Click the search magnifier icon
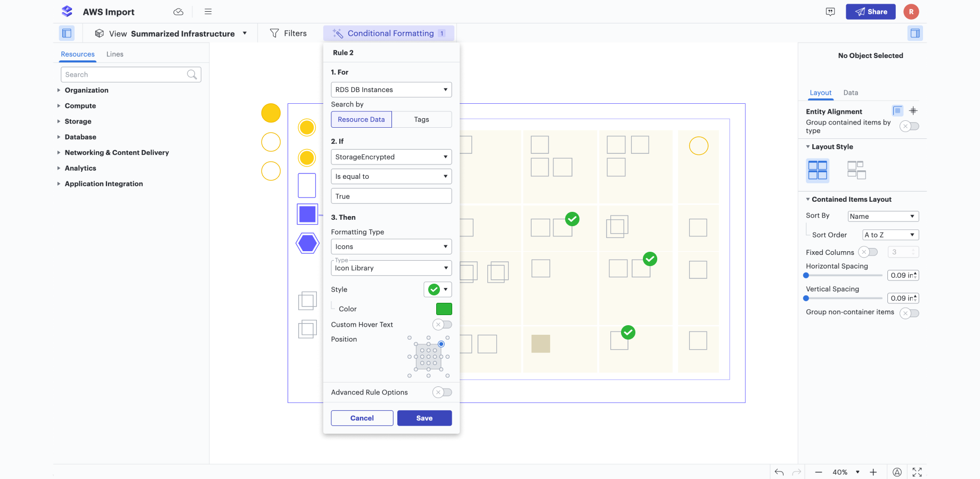 point(192,75)
